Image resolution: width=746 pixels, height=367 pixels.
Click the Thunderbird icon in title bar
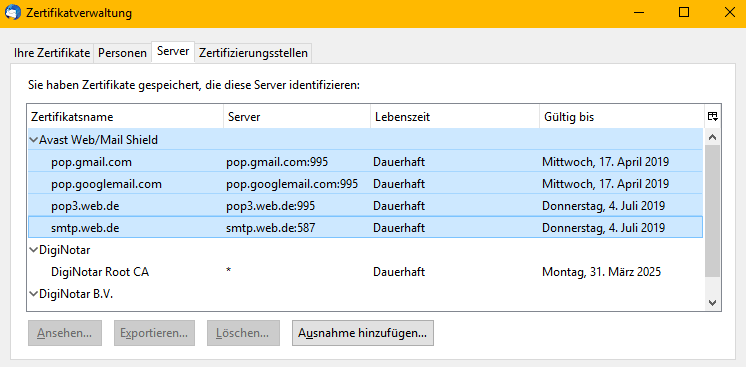pos(11,13)
